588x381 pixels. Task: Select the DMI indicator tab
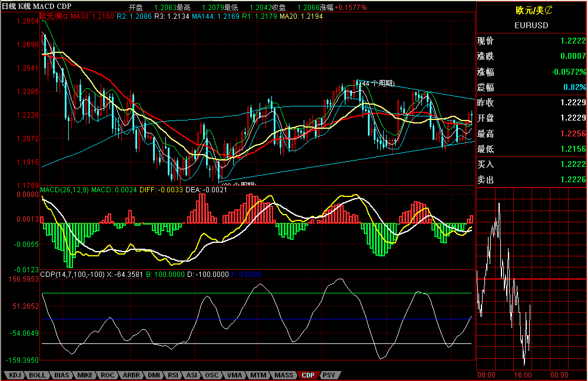pyautogui.click(x=154, y=375)
